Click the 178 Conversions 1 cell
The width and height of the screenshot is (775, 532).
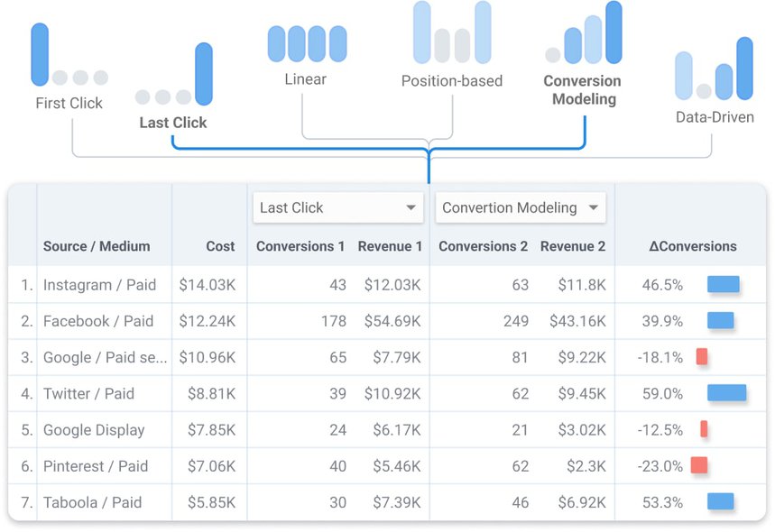(x=334, y=321)
